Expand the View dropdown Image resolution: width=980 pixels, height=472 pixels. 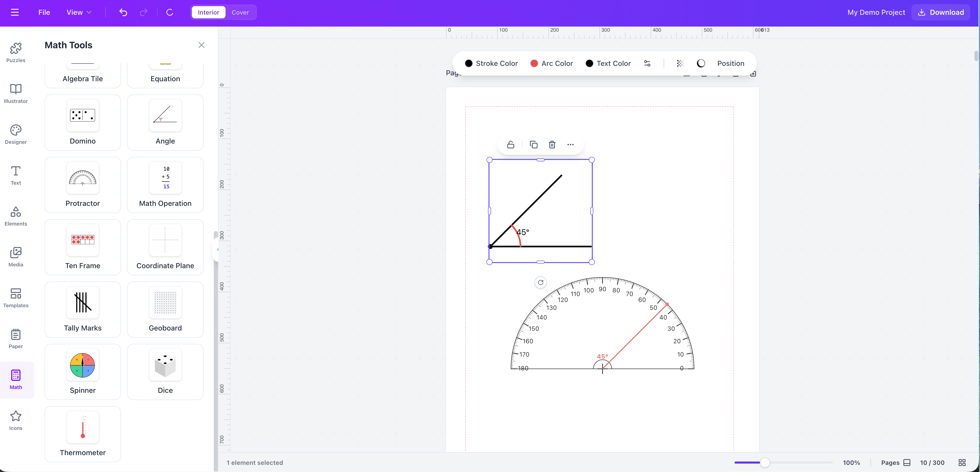(x=78, y=12)
